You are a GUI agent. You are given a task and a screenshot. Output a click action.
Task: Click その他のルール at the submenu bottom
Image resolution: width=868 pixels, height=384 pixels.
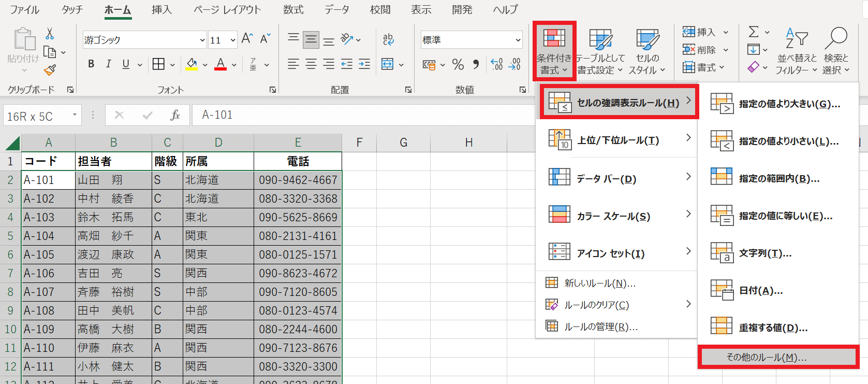point(767,357)
